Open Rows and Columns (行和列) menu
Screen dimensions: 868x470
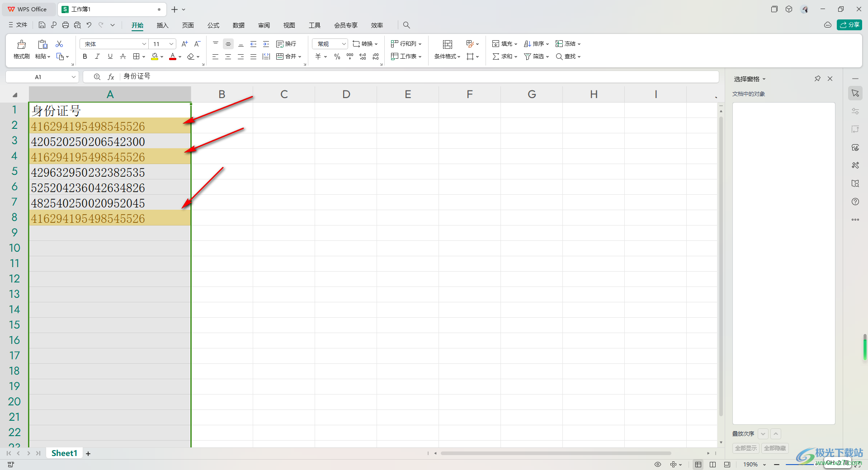click(x=406, y=44)
